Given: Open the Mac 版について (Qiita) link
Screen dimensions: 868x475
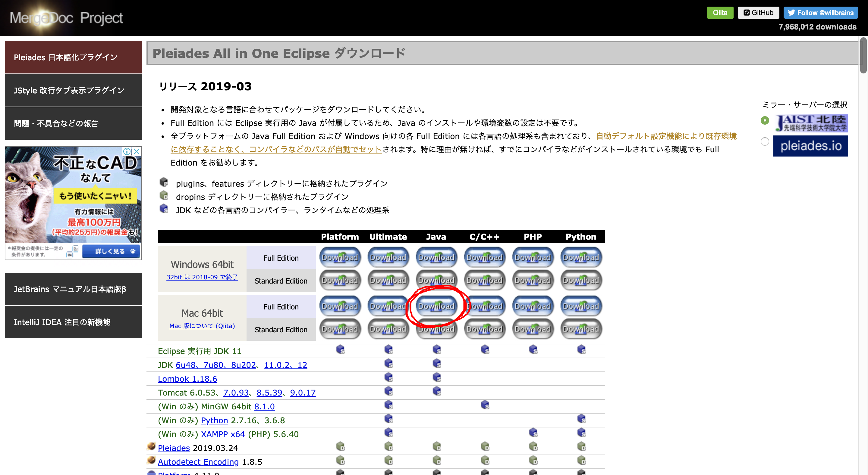Looking at the screenshot, I should coord(202,326).
